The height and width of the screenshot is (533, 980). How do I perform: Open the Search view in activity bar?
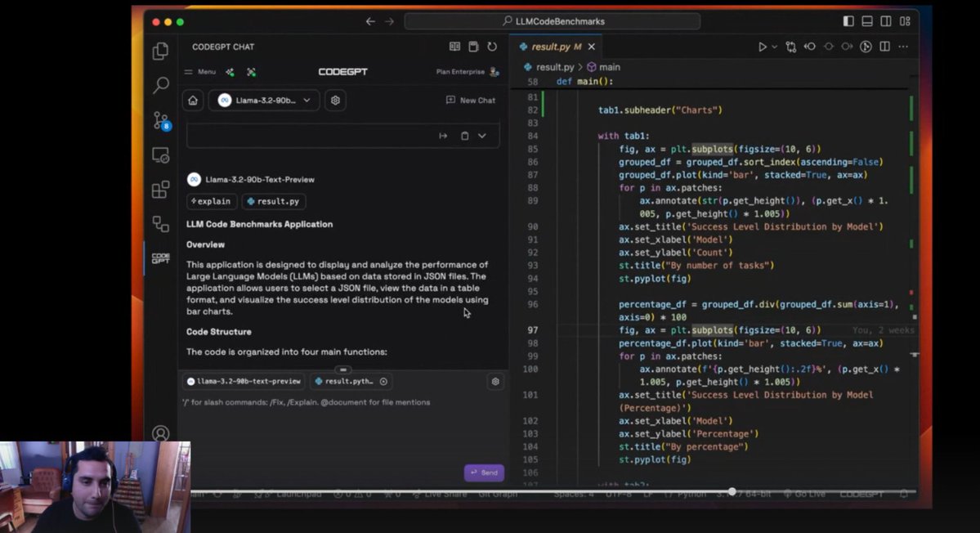pyautogui.click(x=161, y=85)
